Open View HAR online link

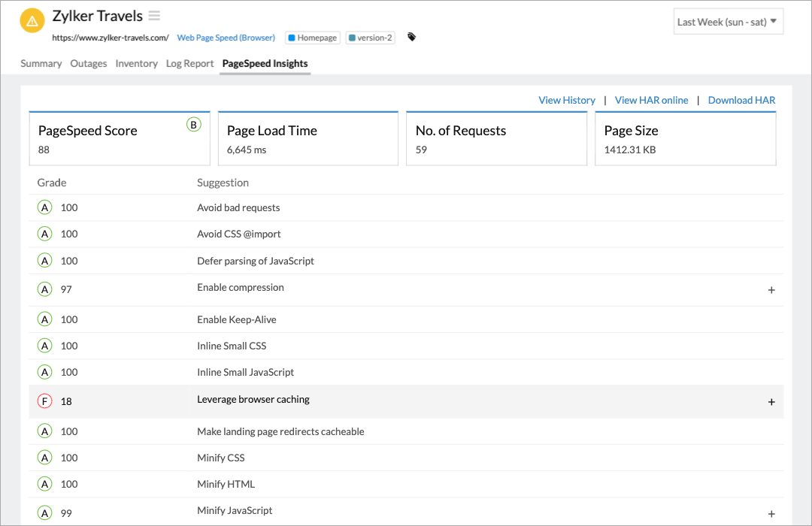coord(651,100)
